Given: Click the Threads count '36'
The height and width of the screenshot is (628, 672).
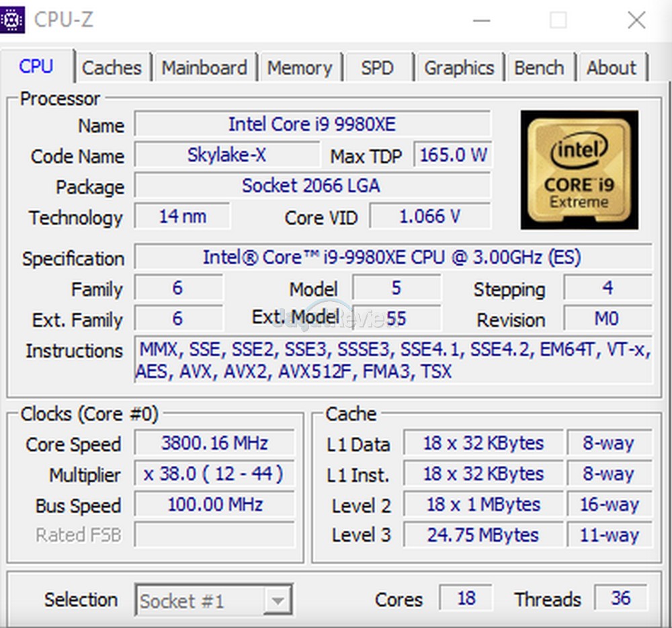Looking at the screenshot, I should [621, 598].
